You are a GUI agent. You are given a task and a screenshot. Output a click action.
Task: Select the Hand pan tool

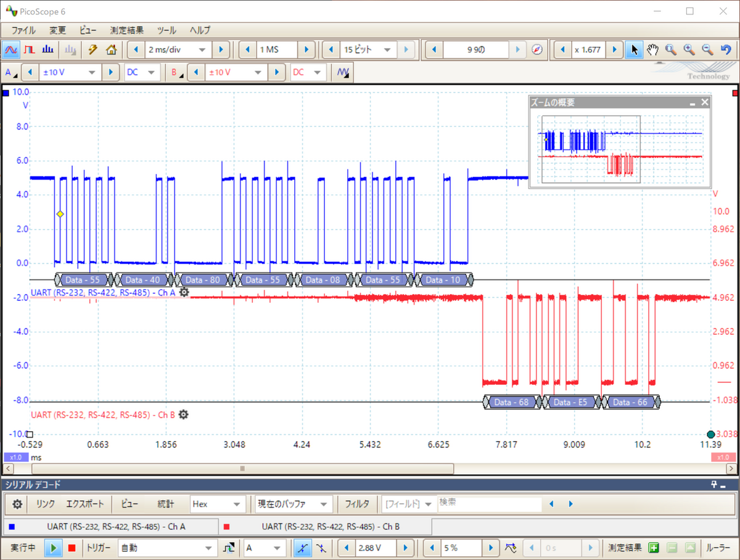[652, 50]
